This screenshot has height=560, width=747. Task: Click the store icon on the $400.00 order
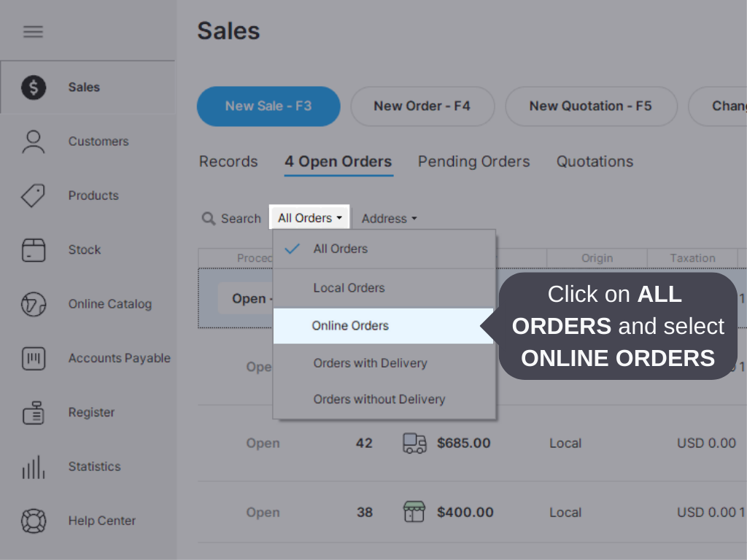[414, 512]
